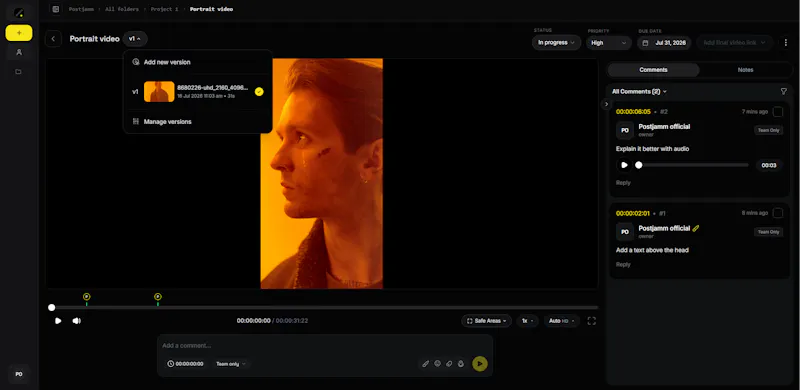The width and height of the screenshot is (800, 390).
Task: Click the Postjamm breadcrumb
Action: [81, 9]
